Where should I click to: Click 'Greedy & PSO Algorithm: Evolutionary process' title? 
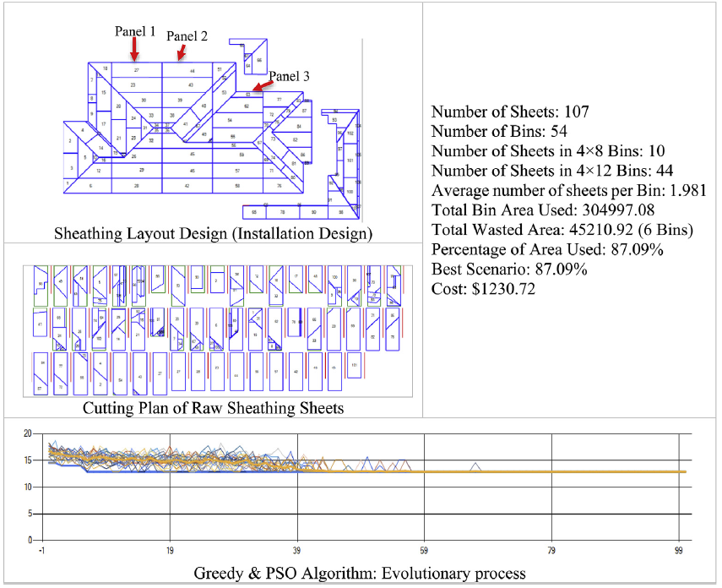point(360,573)
